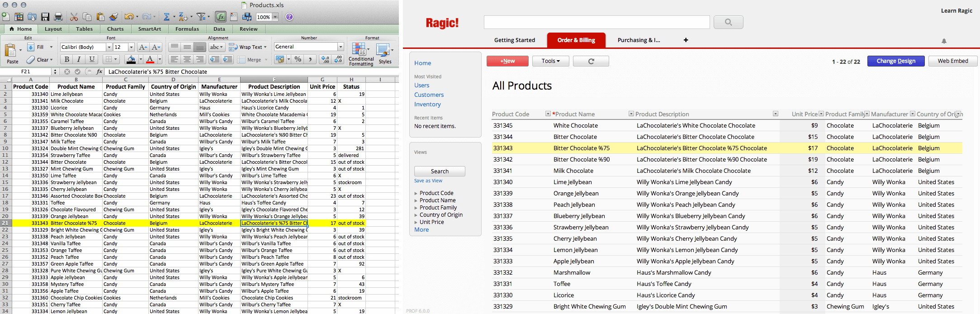
Task: Click the Ragic search input field
Action: coord(597,22)
